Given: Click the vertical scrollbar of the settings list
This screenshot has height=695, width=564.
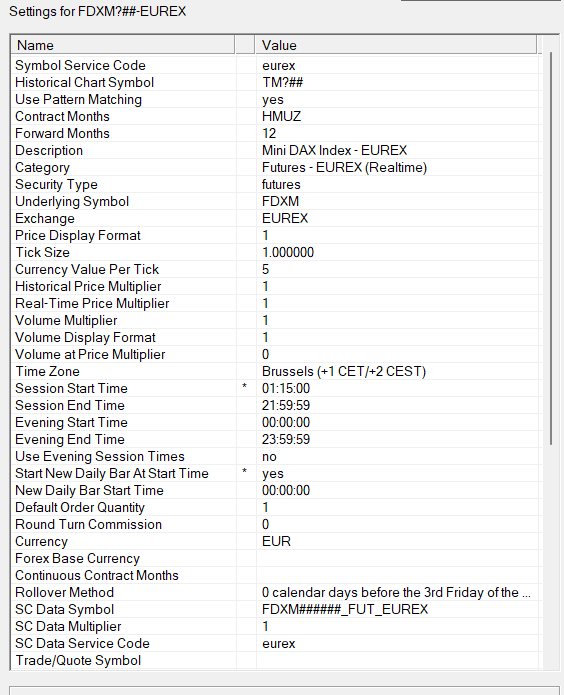Looking at the screenshot, I should 551,248.
